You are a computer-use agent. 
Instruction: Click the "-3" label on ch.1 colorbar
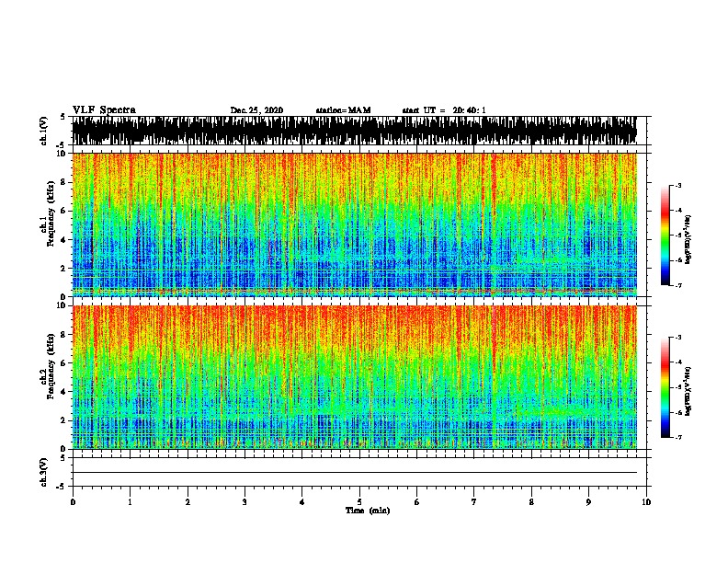pos(678,186)
